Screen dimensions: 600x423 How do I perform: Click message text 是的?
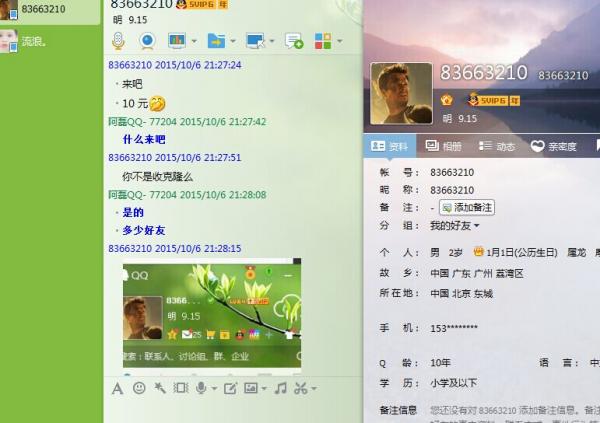point(133,212)
